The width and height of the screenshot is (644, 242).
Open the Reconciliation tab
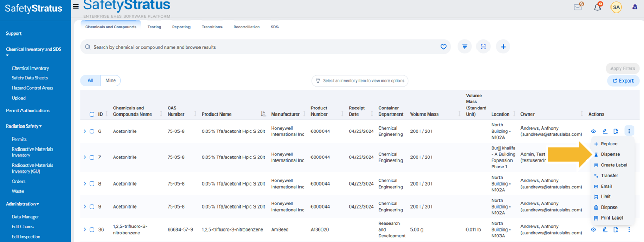(247, 27)
